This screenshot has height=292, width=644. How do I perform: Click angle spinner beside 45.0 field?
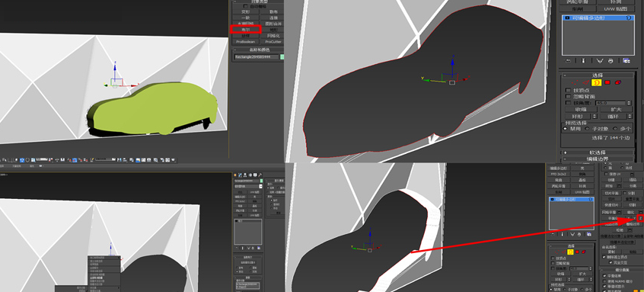click(629, 103)
